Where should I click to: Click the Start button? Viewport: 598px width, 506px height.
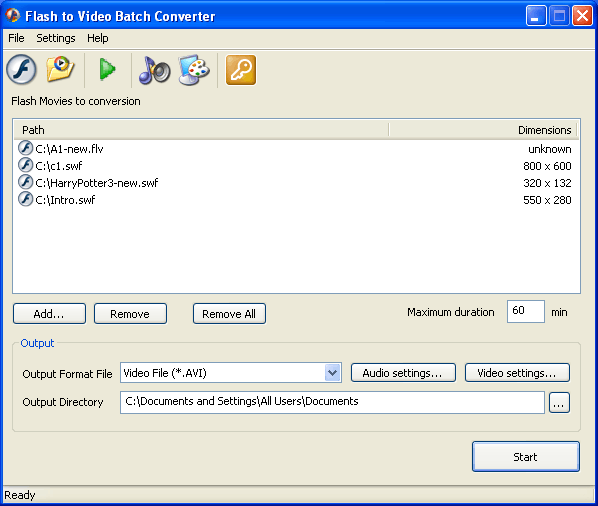pos(526,457)
